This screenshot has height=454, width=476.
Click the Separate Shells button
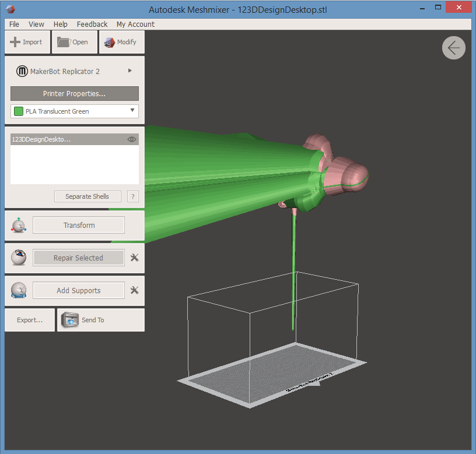[x=87, y=196]
